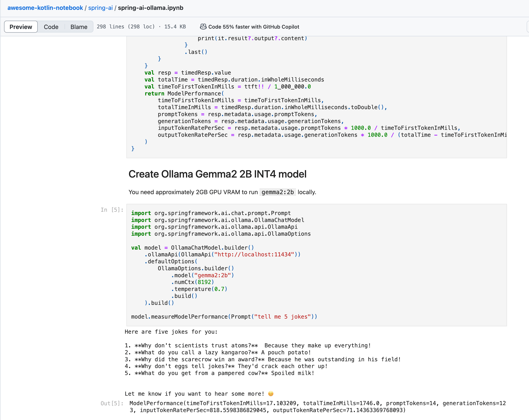Viewport: 529px width, 420px height.
Task: Click the smiling emoji in output
Action: point(271,394)
